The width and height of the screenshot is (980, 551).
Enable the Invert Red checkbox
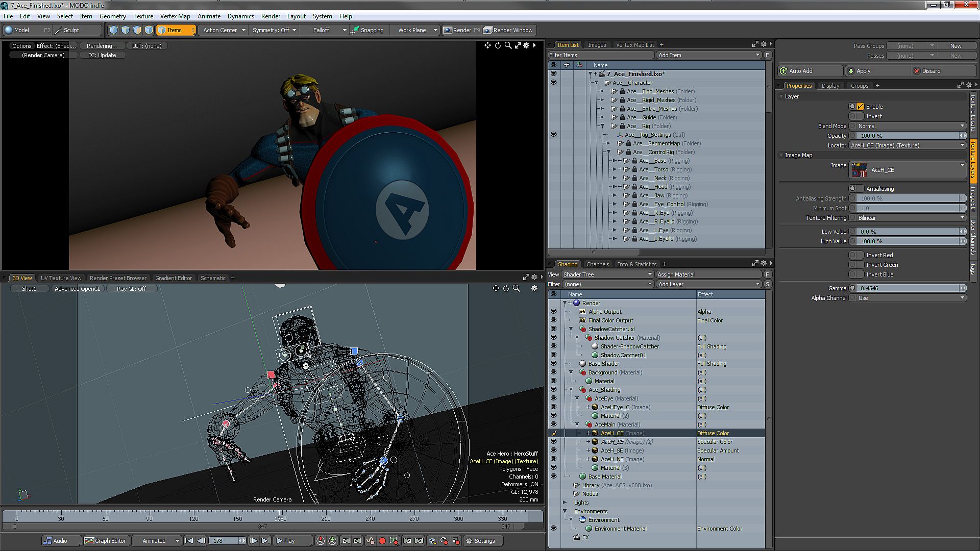click(x=861, y=255)
